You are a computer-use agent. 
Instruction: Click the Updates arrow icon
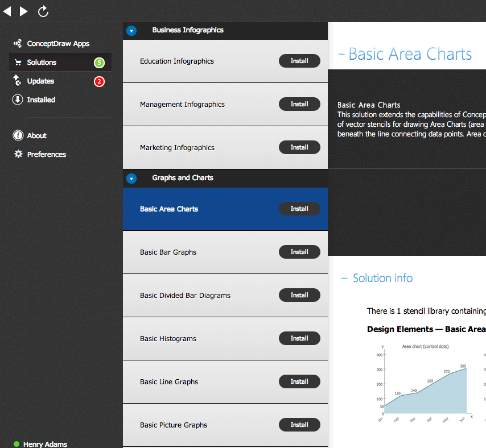(x=17, y=81)
